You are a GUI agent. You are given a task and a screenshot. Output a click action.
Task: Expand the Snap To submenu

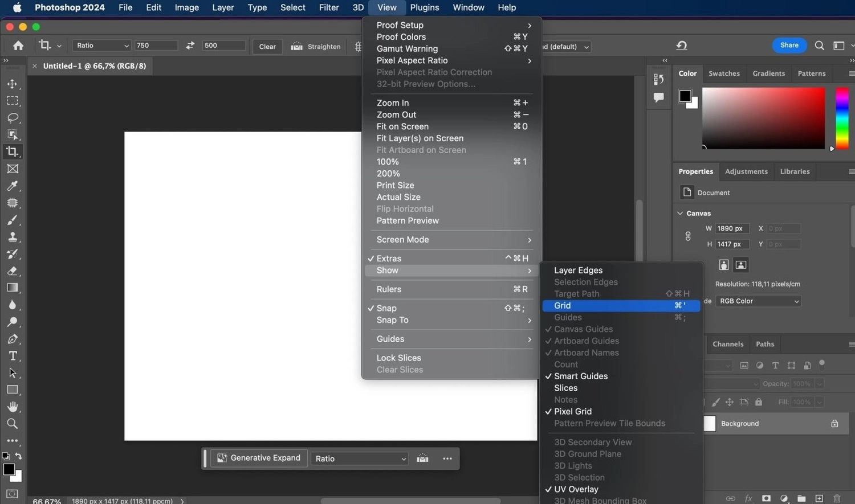pyautogui.click(x=451, y=320)
